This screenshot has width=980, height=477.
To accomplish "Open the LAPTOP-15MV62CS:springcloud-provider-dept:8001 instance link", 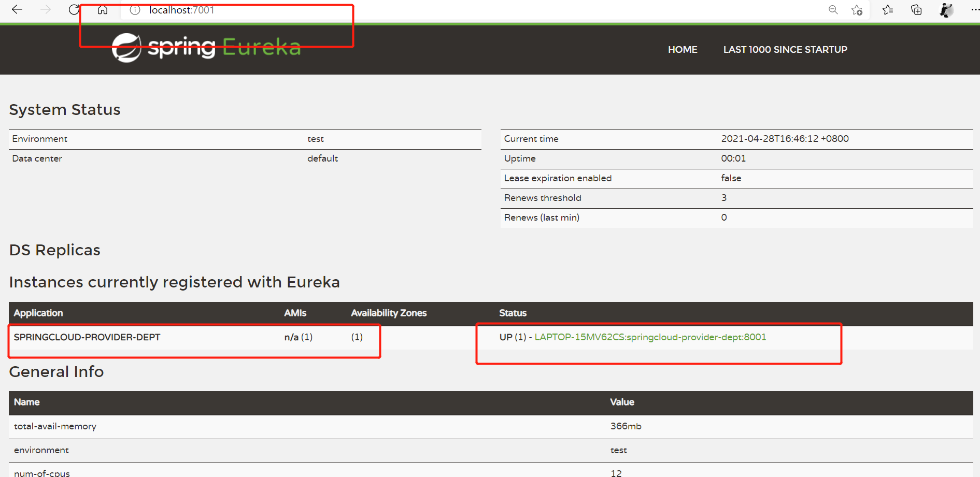I will (650, 337).
